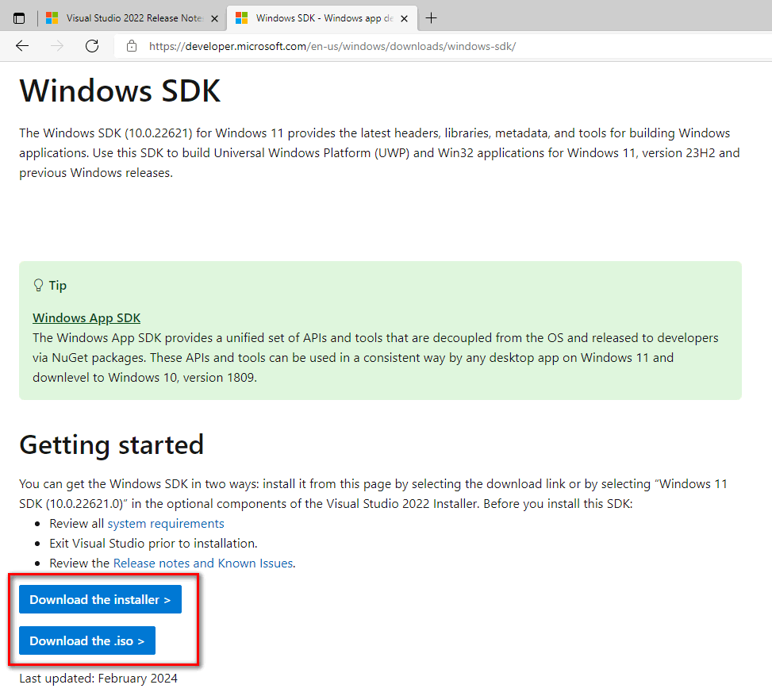Go back to the previous page

tap(22, 46)
